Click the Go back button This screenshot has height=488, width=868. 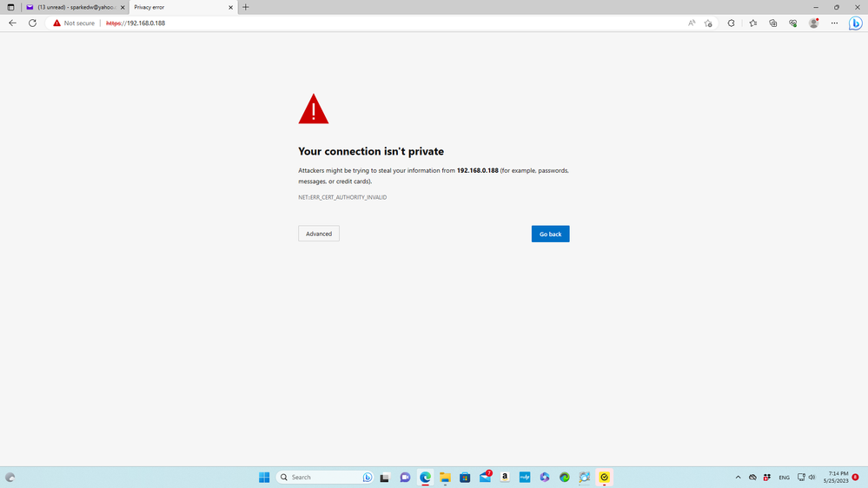click(x=550, y=234)
